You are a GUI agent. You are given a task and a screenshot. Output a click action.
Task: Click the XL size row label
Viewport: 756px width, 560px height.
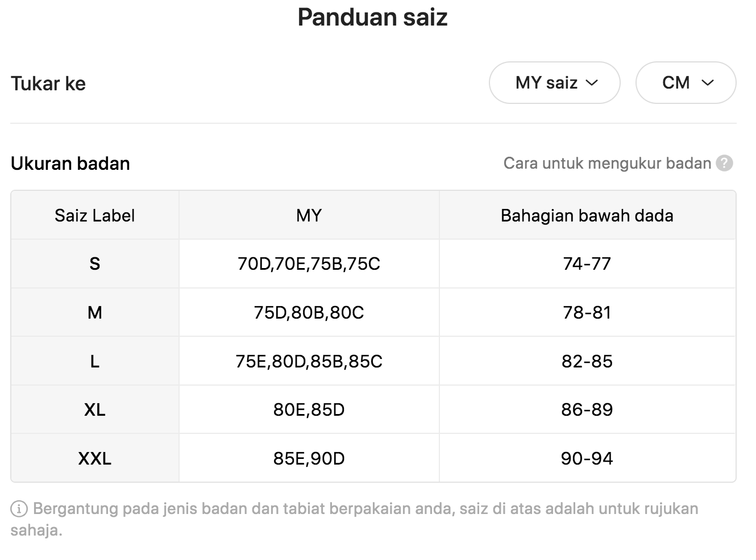coord(95,409)
